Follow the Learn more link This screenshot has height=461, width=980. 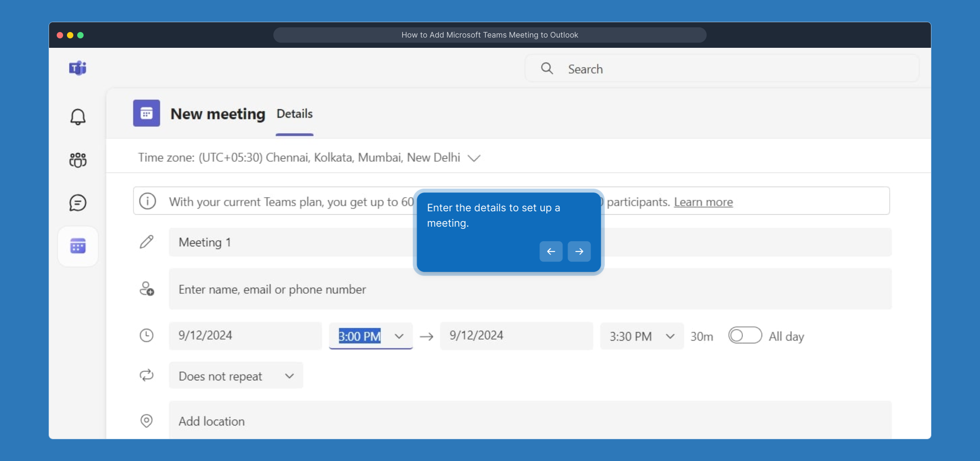(x=703, y=202)
